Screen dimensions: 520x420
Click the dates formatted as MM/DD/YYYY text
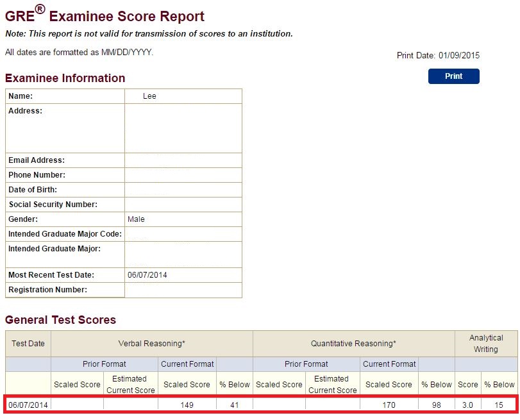79,53
